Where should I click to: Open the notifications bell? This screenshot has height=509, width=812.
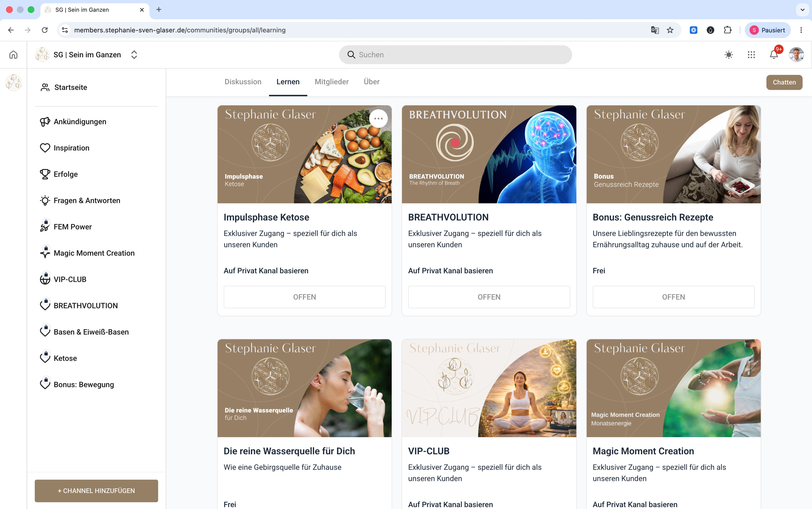[774, 54]
